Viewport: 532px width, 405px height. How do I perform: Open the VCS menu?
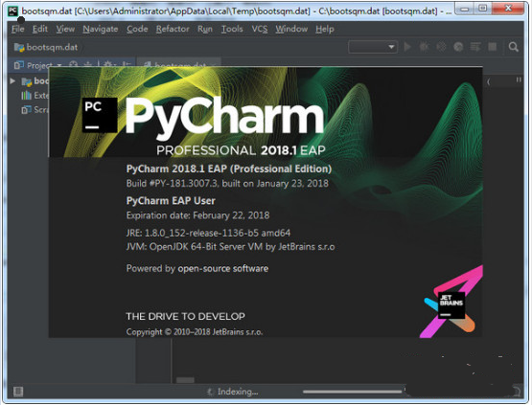[260, 29]
